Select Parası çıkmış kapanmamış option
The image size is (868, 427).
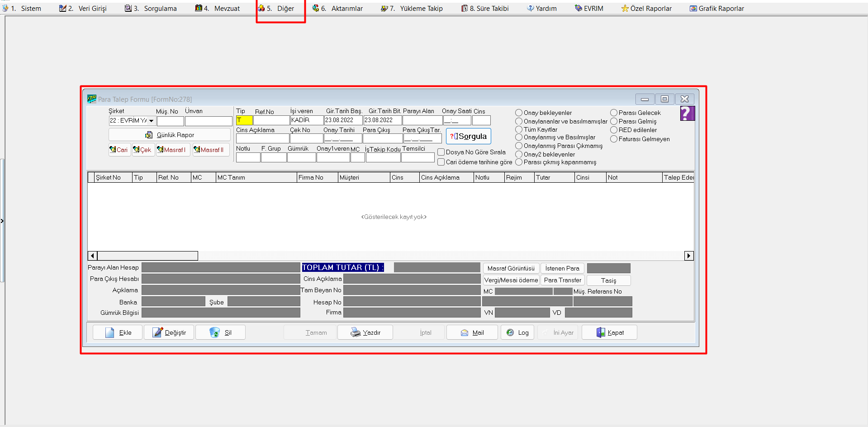pyautogui.click(x=519, y=162)
